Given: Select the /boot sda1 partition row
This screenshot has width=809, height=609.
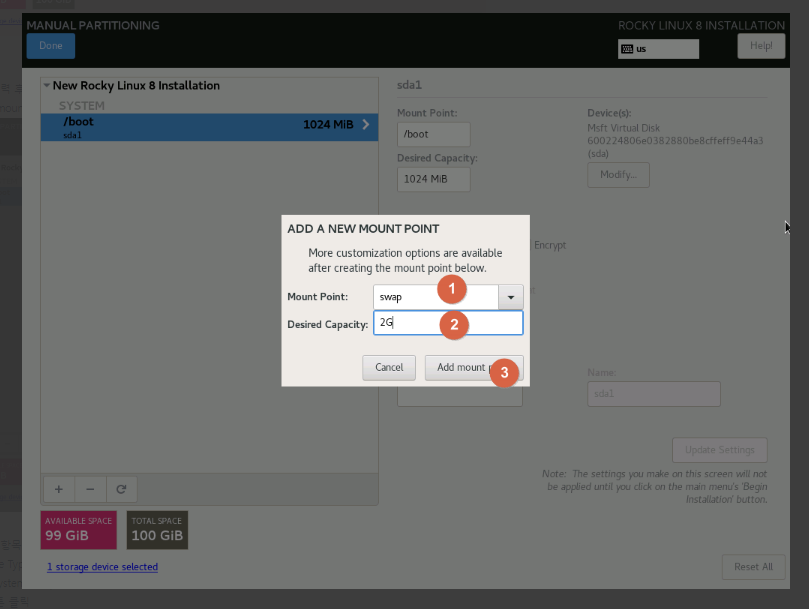Looking at the screenshot, I should (209, 127).
